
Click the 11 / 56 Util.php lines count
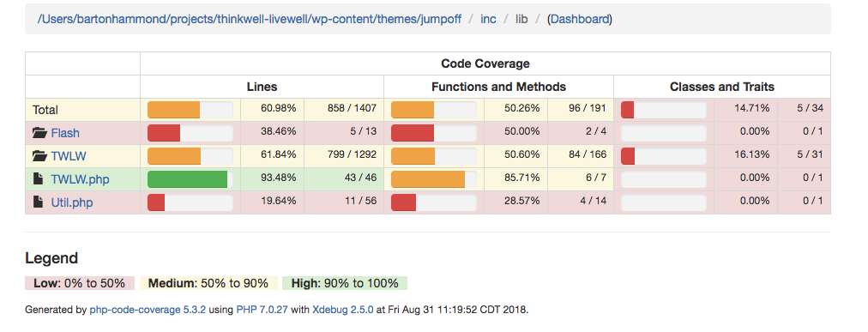point(360,202)
